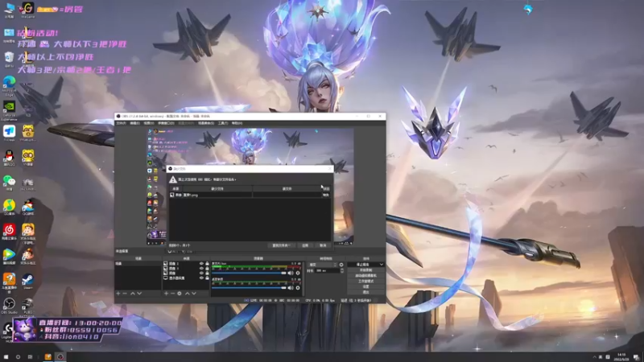Screen dimensions: 644x362
Task: Toggle visibility of the 图像 2 source
Action: [x=201, y=264]
